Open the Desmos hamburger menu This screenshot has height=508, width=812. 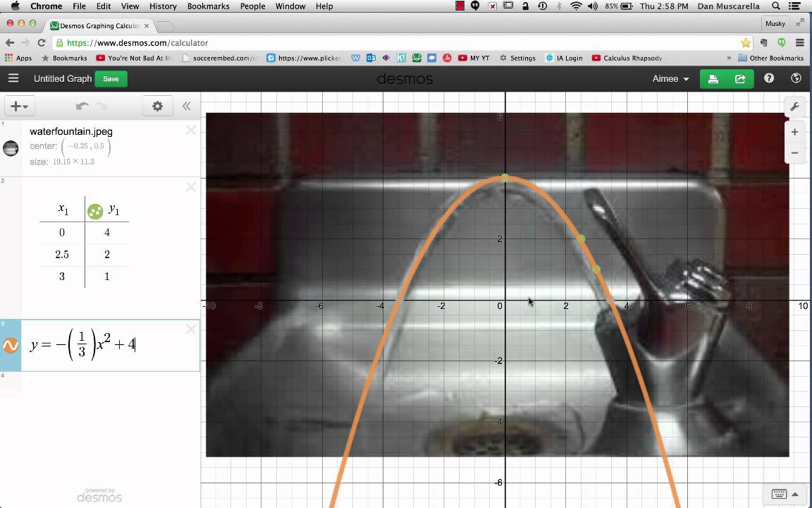click(x=13, y=78)
